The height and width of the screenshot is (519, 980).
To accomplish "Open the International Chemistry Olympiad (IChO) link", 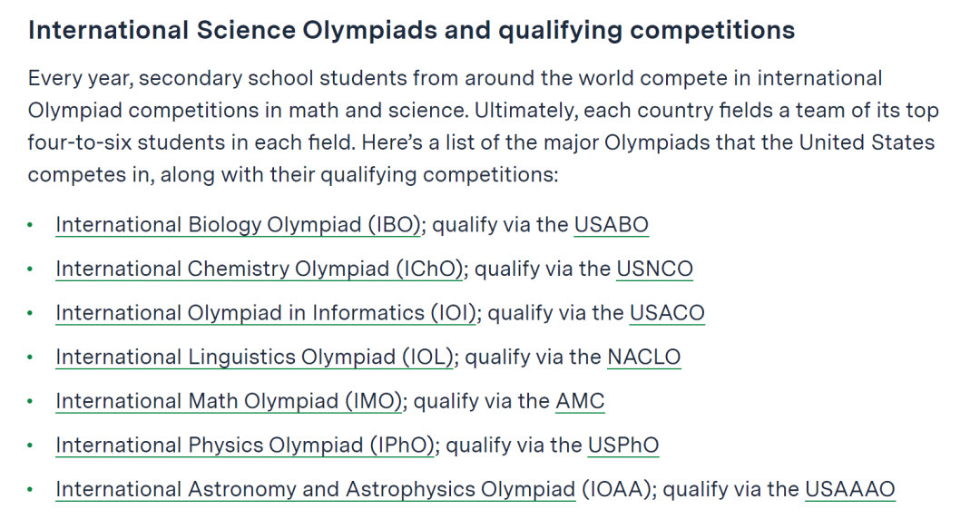I will [260, 269].
